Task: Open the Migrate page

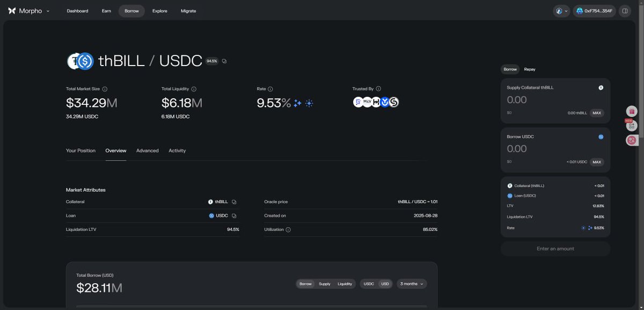Action: pos(188,11)
